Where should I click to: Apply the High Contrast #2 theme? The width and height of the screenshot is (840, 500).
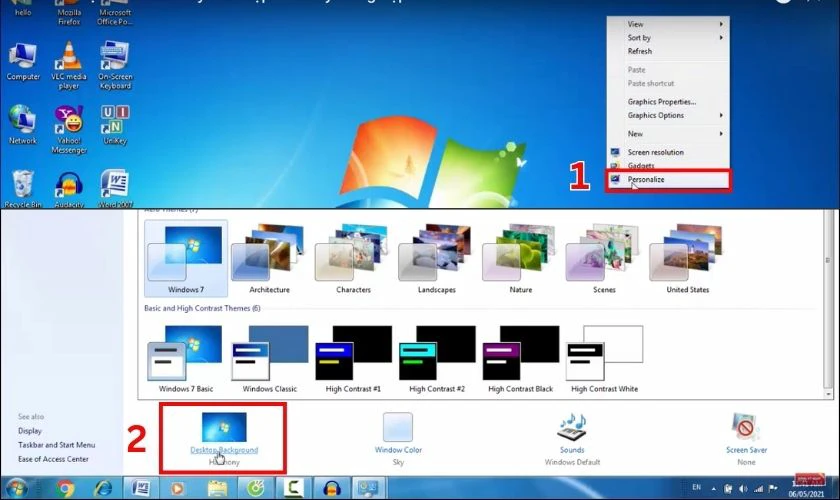pyautogui.click(x=437, y=358)
